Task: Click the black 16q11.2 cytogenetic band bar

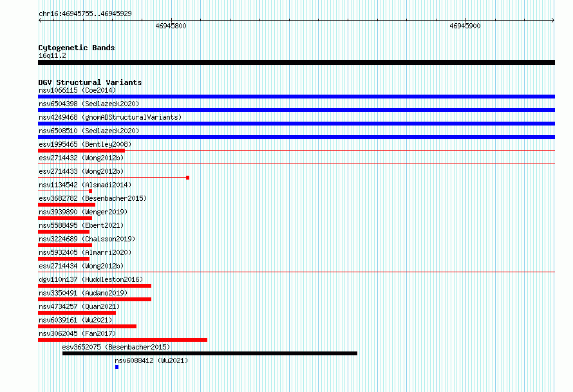Action: (296, 62)
